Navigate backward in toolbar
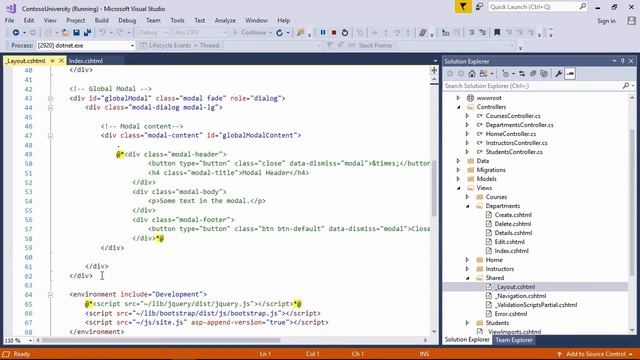 (16, 33)
